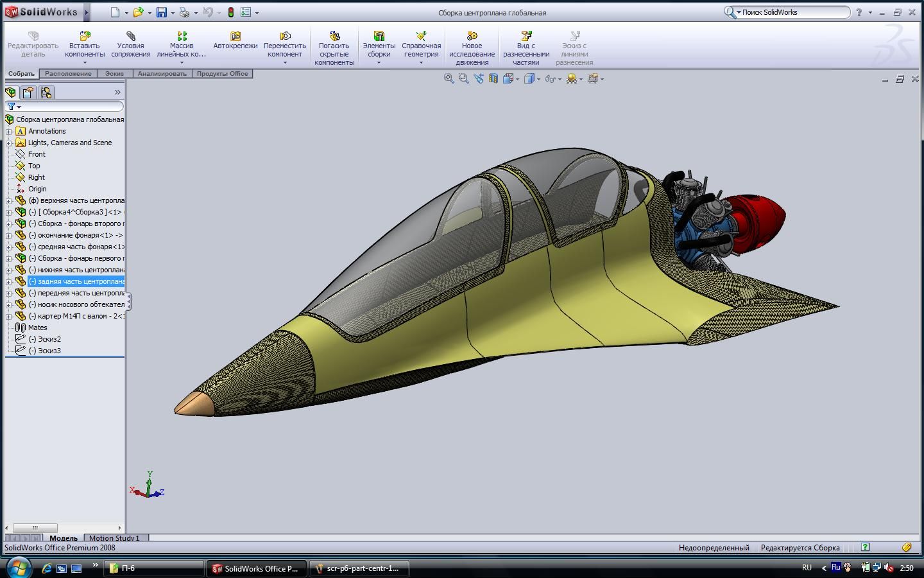The image size is (924, 578).
Task: Click the Exploded View (Вид с разнесенными частями) icon
Action: [x=526, y=36]
